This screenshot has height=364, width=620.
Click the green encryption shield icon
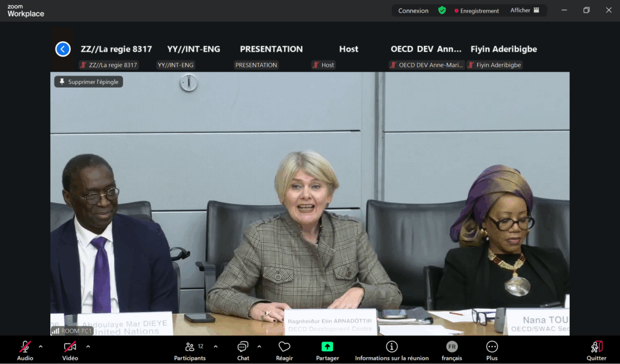442,10
